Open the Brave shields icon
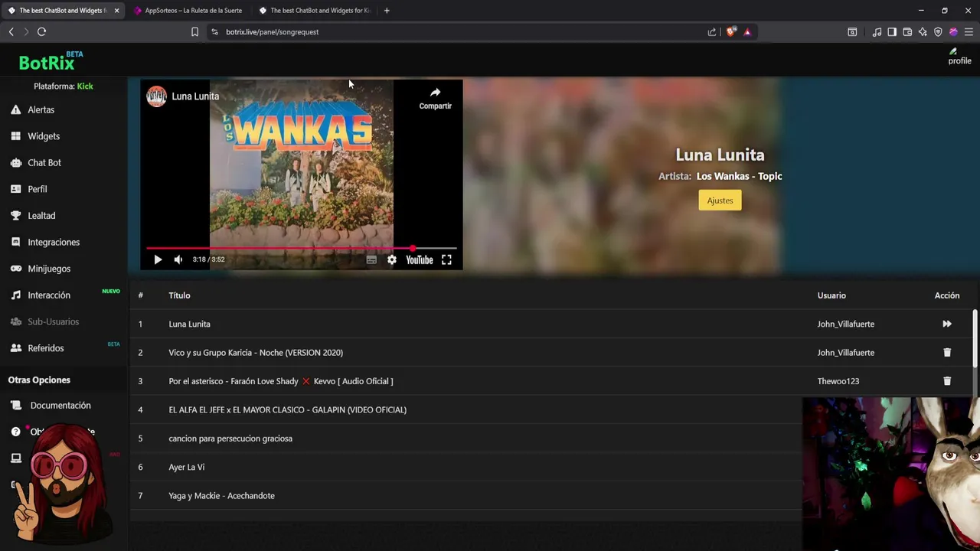This screenshot has width=980, height=551. pos(731,31)
